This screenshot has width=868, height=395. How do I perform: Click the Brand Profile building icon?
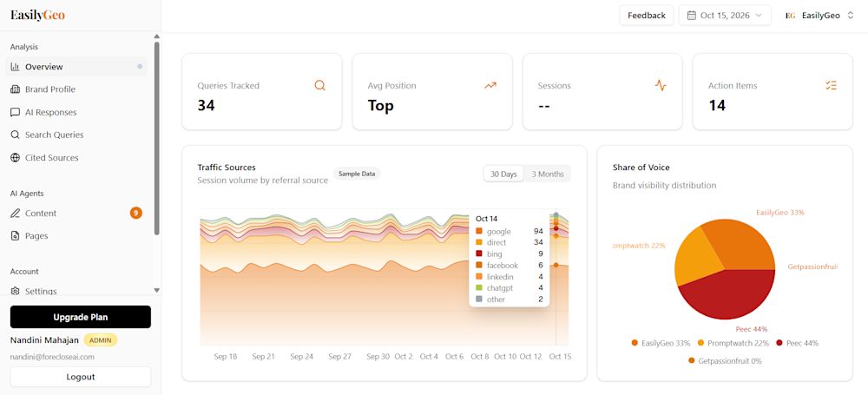(x=15, y=89)
